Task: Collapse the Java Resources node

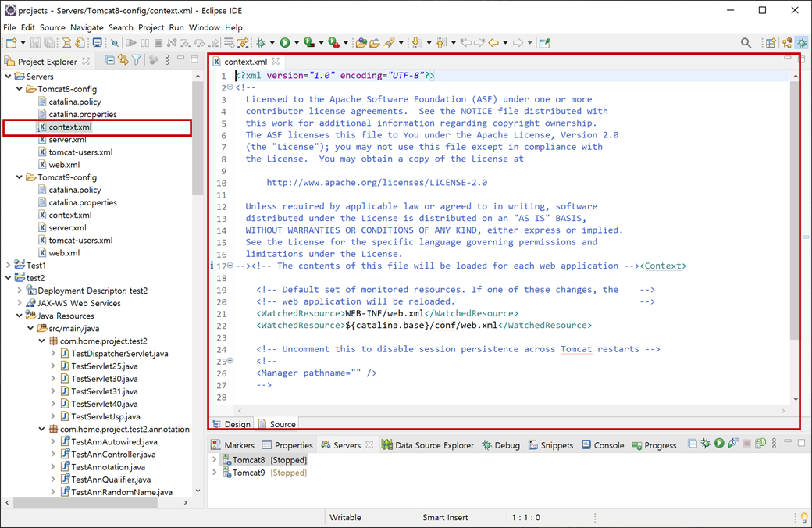Action: 20,316
